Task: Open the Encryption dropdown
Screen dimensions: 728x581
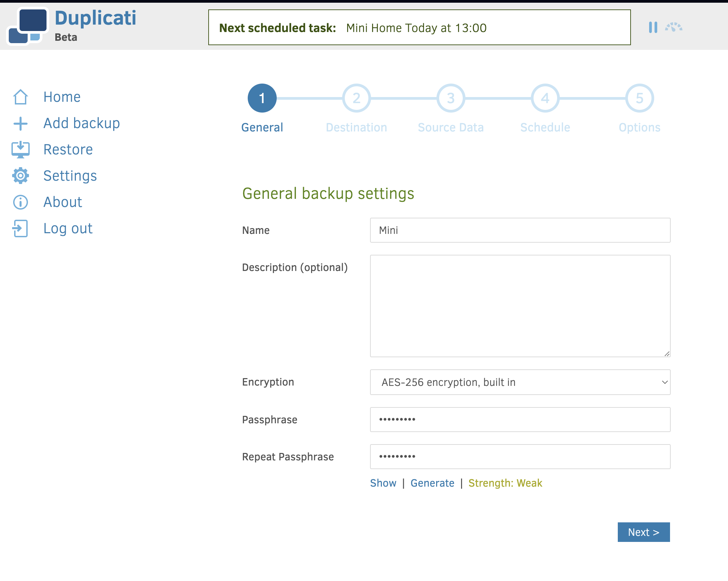Action: pos(520,382)
